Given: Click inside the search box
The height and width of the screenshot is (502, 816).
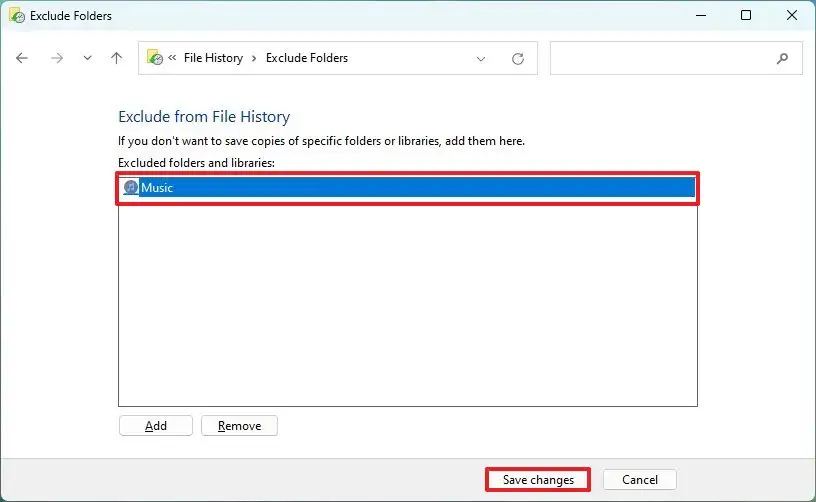Looking at the screenshot, I should click(660, 58).
